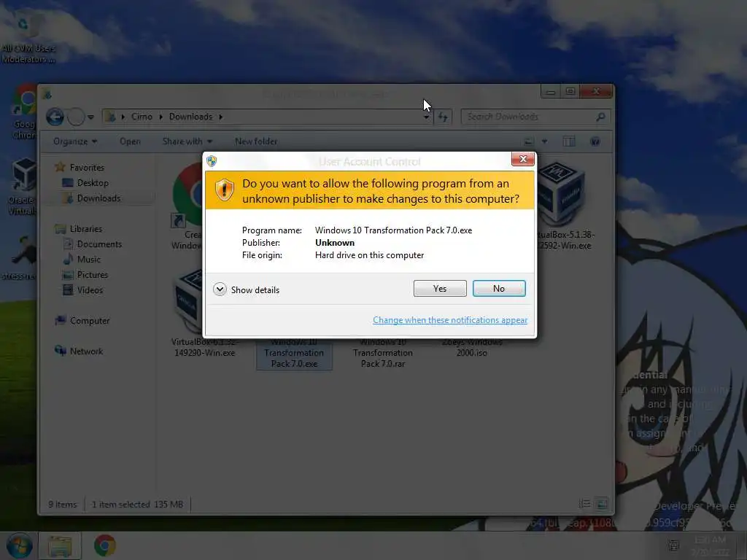The image size is (747, 560).
Task: Click the Explorer Back arrow button
Action: tap(55, 117)
